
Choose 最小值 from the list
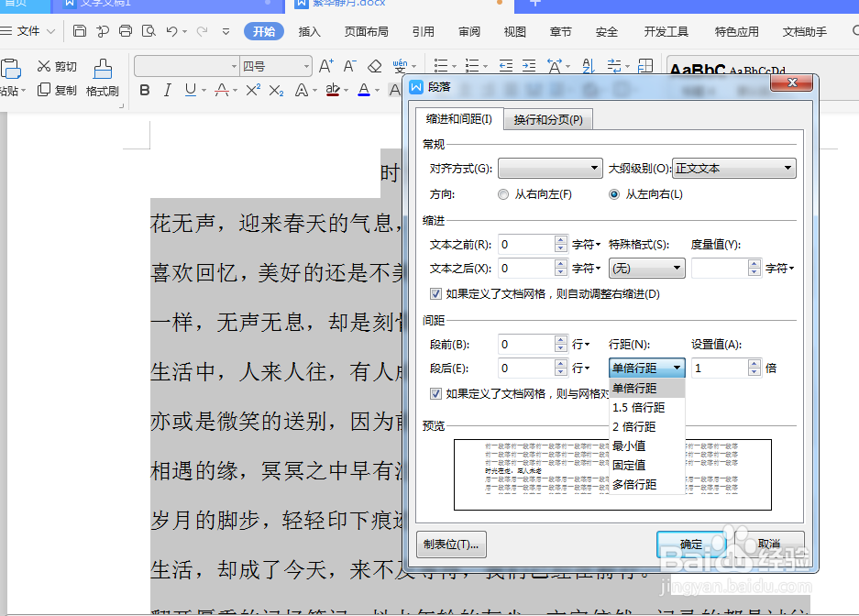point(647,445)
